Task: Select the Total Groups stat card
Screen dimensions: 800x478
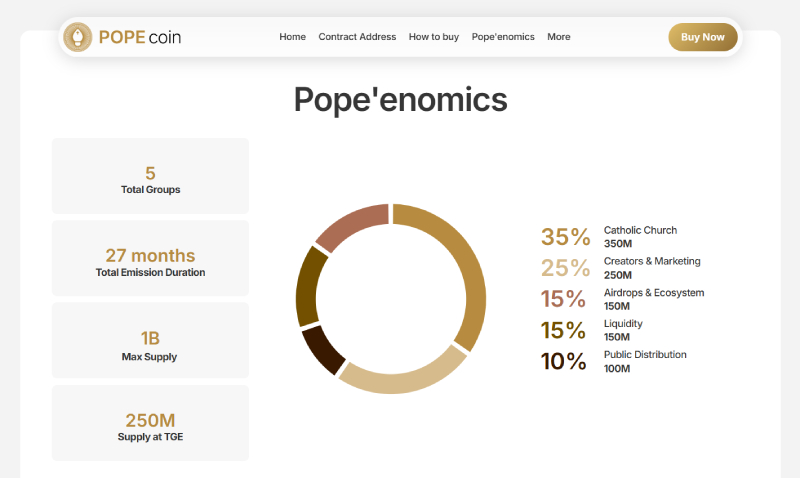Action: pyautogui.click(x=151, y=176)
